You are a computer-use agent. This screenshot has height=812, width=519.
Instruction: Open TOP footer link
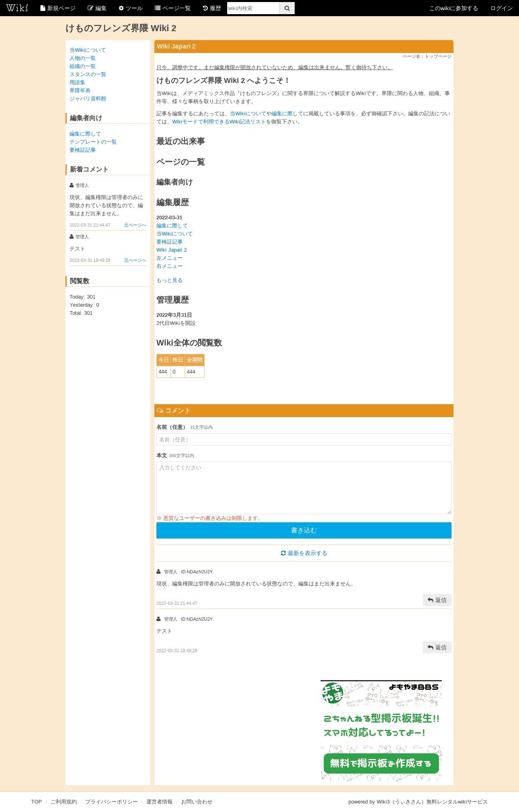(36, 802)
